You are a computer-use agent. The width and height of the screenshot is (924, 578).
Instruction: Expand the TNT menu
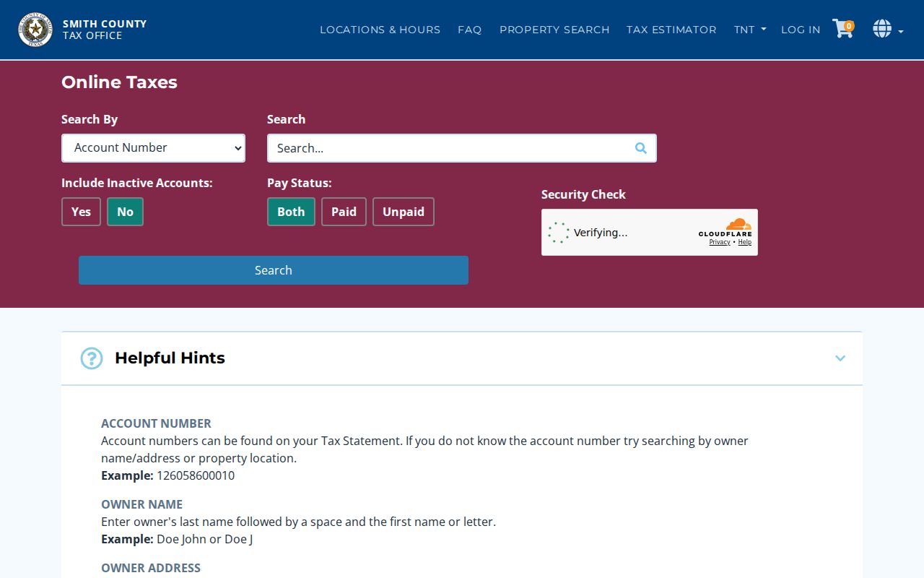(750, 30)
